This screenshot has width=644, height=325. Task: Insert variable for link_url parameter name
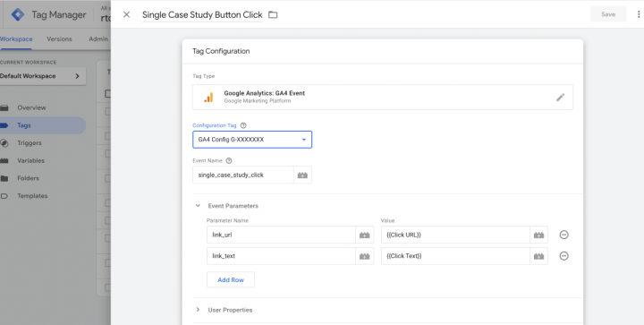[365, 235]
